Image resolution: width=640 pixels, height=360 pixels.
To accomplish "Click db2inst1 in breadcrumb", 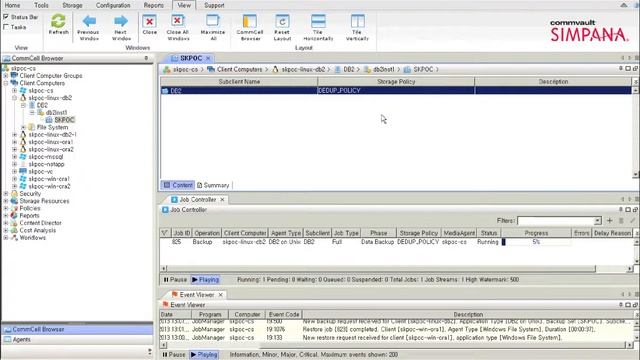I will click(384, 69).
